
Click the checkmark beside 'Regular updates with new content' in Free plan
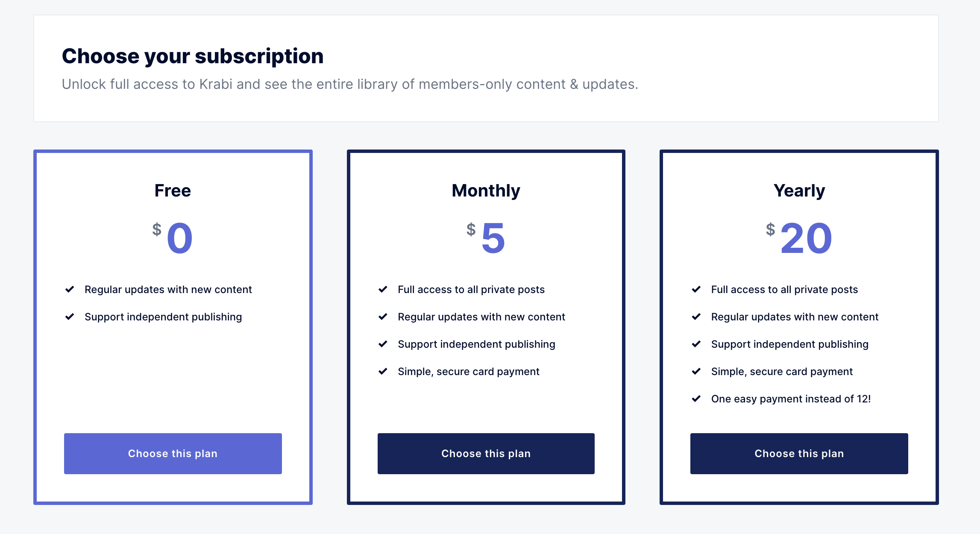click(x=70, y=289)
